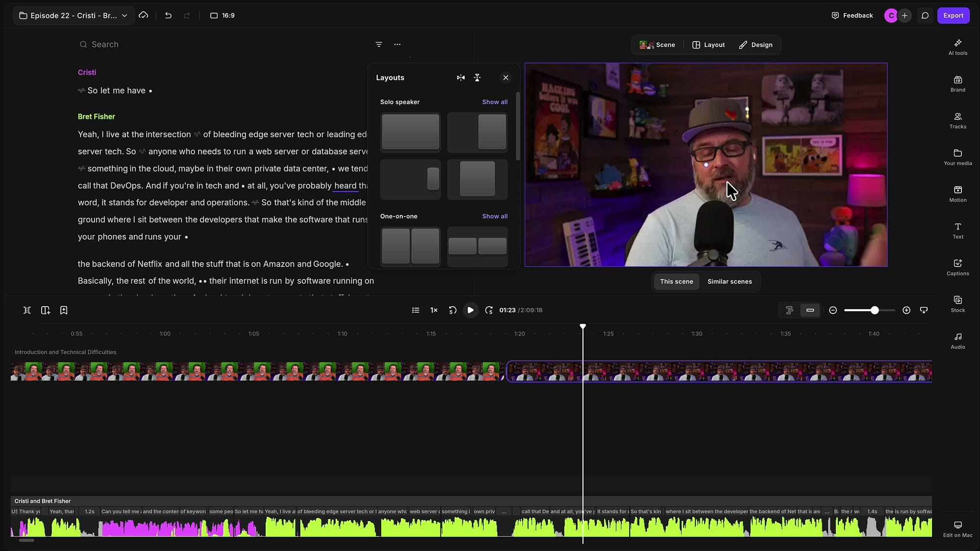Open the Text panel
Image resolution: width=980 pixels, height=551 pixels.
click(x=957, y=231)
